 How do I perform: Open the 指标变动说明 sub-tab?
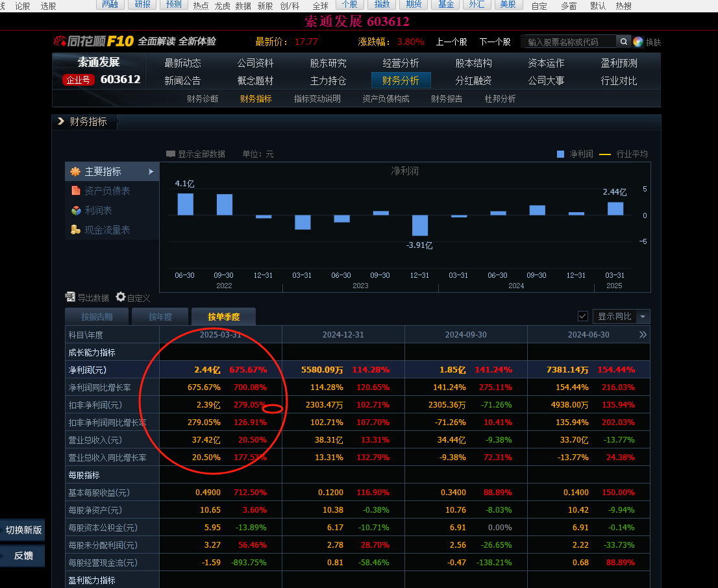pyautogui.click(x=317, y=99)
